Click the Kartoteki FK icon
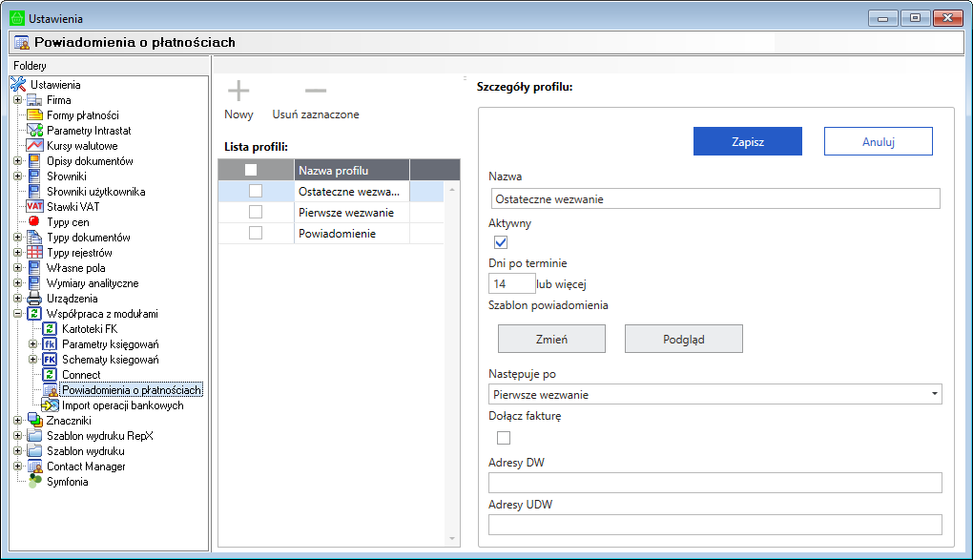This screenshot has width=973, height=560. pyautogui.click(x=50, y=329)
